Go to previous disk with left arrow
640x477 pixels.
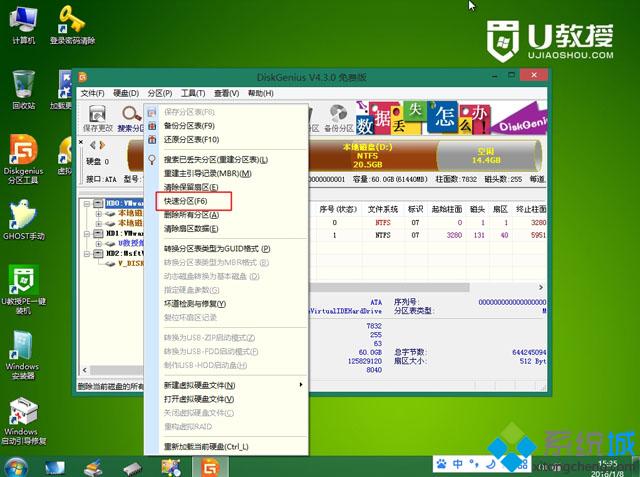tap(93, 145)
